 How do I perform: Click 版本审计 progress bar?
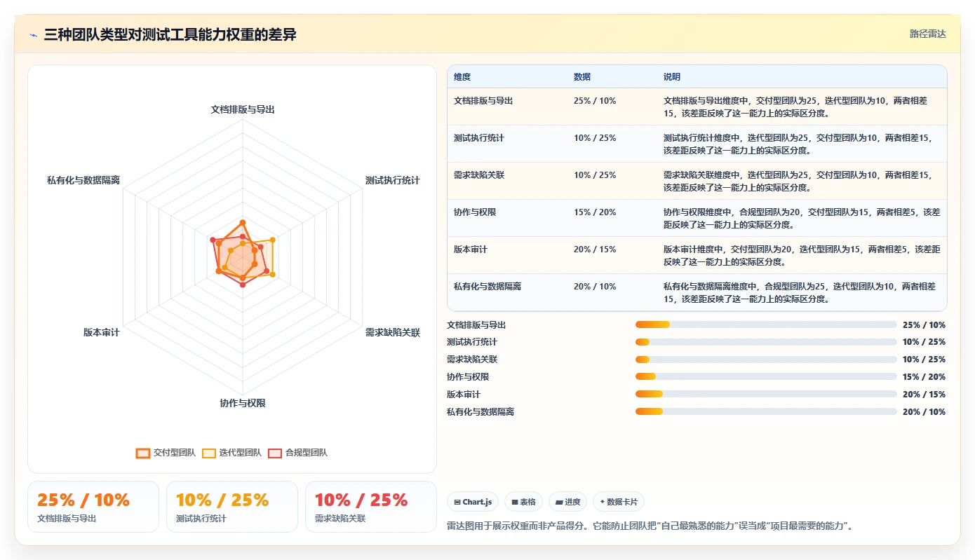(x=766, y=395)
